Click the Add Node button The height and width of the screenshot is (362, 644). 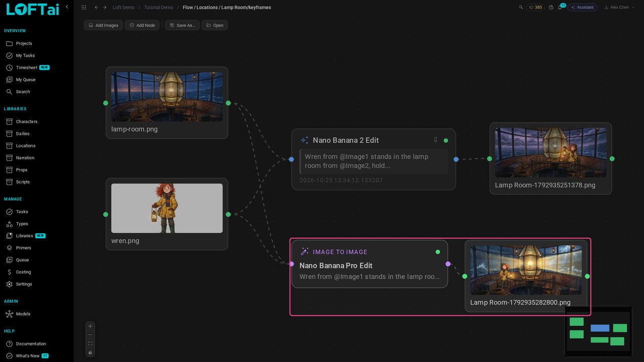point(142,25)
